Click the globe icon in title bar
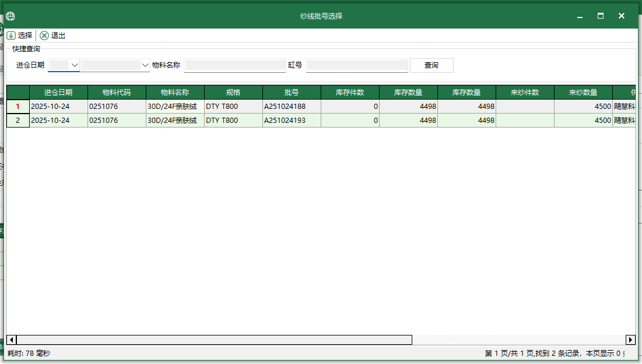 tap(9, 16)
